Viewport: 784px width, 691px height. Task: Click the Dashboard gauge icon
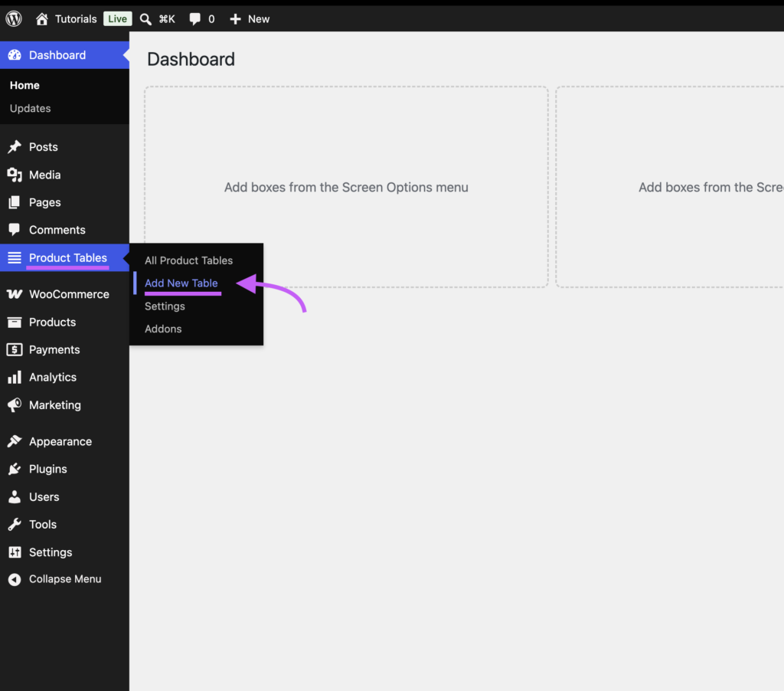click(x=15, y=55)
